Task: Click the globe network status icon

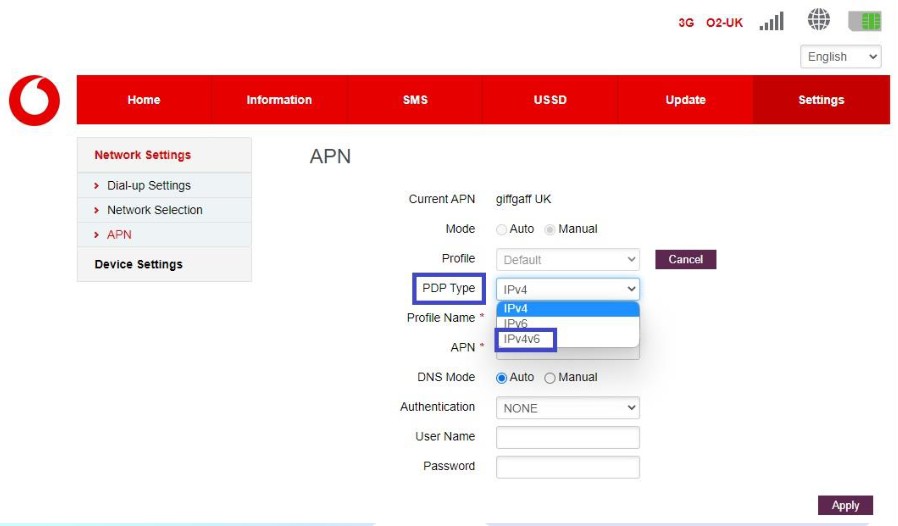Action: pyautogui.click(x=819, y=21)
